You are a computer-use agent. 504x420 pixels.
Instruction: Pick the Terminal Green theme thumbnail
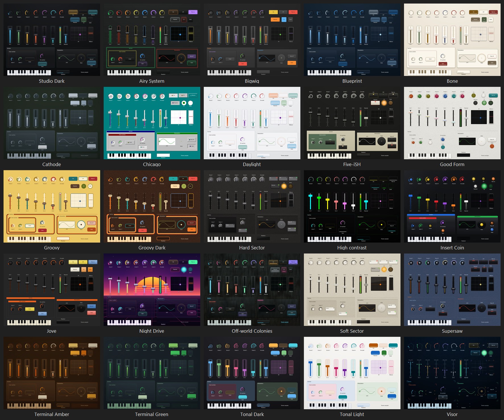(x=152, y=373)
